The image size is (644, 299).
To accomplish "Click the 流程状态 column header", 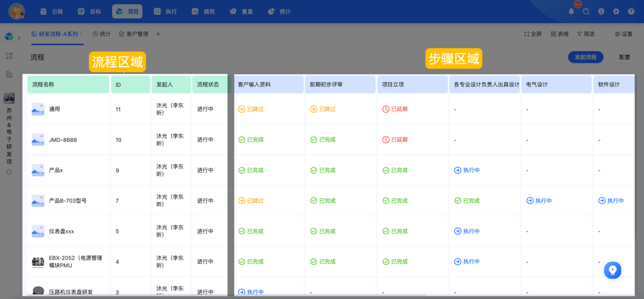I will click(209, 85).
